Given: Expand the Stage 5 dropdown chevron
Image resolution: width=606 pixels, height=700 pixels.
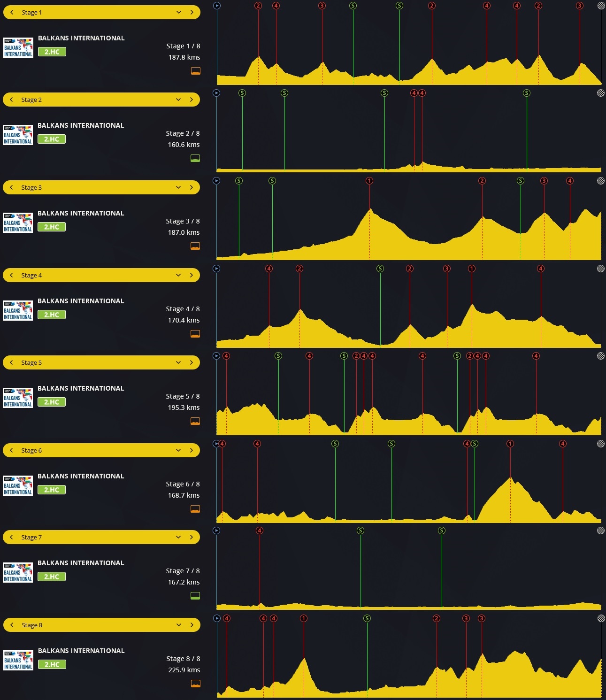Looking at the screenshot, I should coord(178,362).
